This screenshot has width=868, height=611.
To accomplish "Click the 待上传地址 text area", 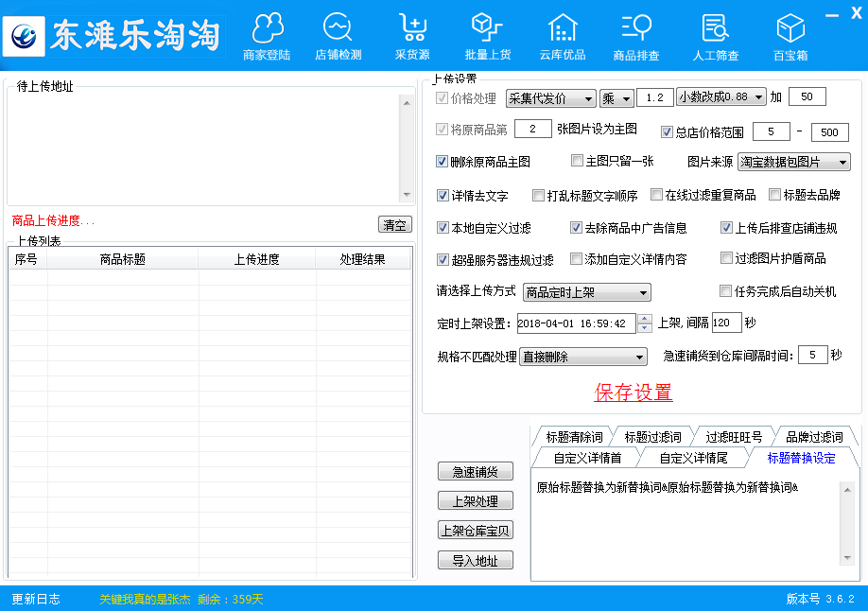I will click(203, 148).
